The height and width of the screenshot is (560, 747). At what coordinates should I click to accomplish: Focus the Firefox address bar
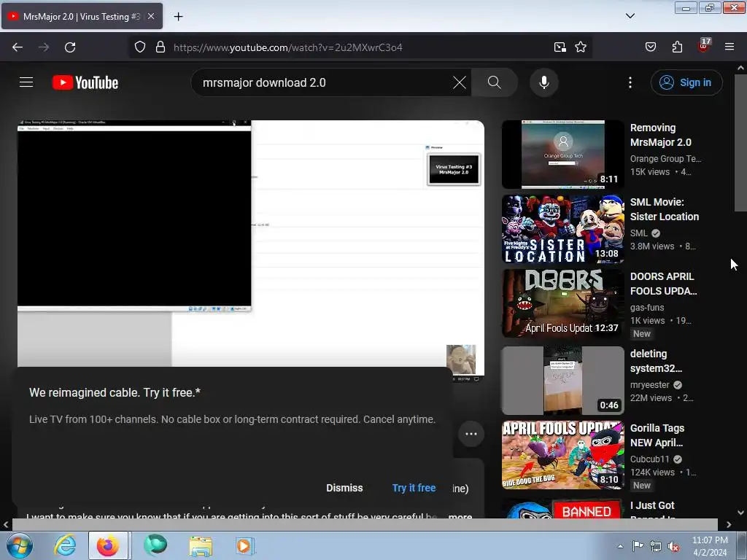tap(360, 47)
